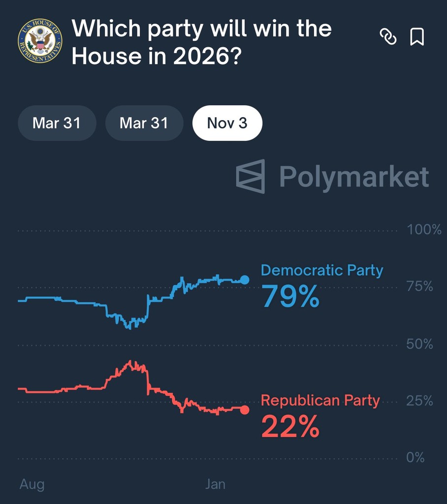Click the House of Representatives seal icon
Screen dimensions: 447x504
coord(40,41)
